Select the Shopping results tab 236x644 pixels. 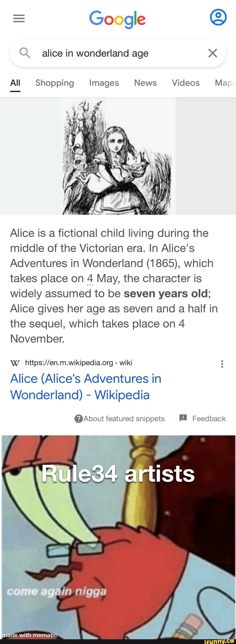[x=54, y=83]
